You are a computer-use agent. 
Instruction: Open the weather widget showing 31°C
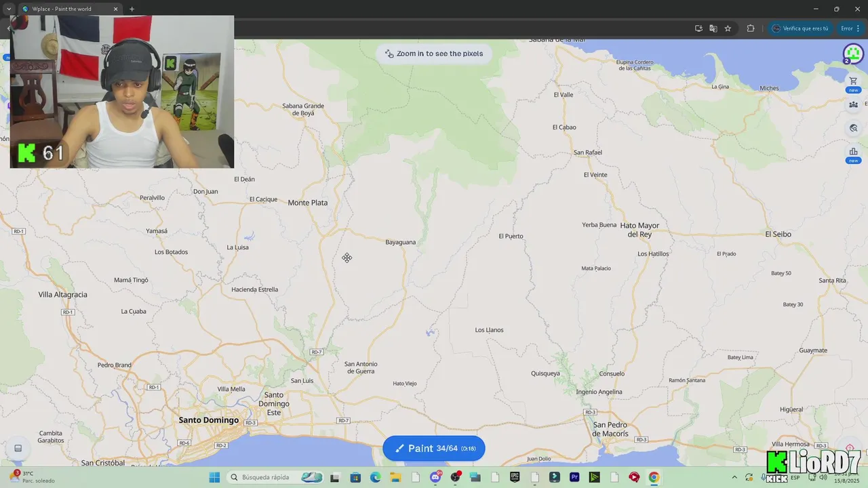[31, 477]
